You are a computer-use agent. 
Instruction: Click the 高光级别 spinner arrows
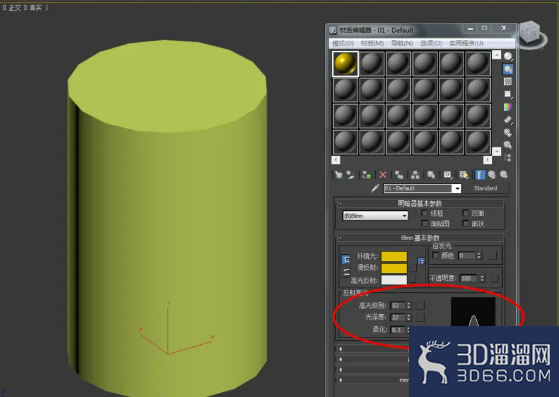coord(409,305)
